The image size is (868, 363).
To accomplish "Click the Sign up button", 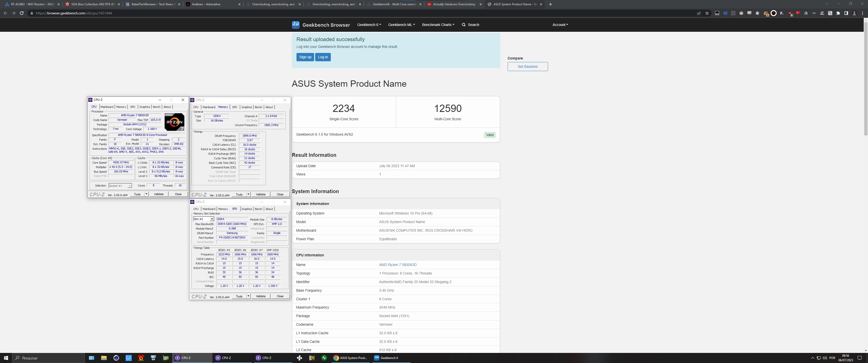I will 305,57.
